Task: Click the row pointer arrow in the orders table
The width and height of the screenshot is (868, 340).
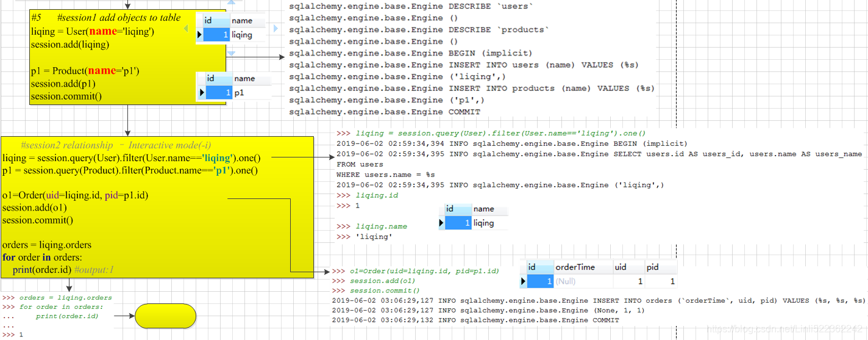Action: 523,281
